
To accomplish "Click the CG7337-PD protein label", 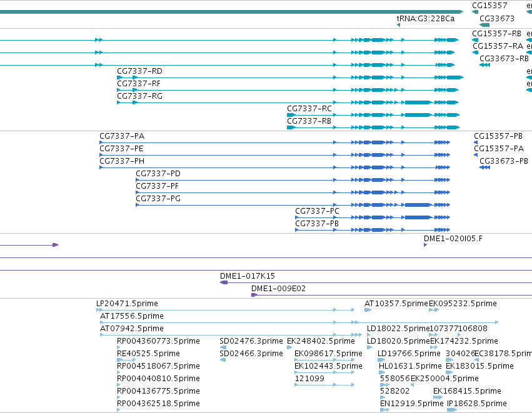I will 158,174.
